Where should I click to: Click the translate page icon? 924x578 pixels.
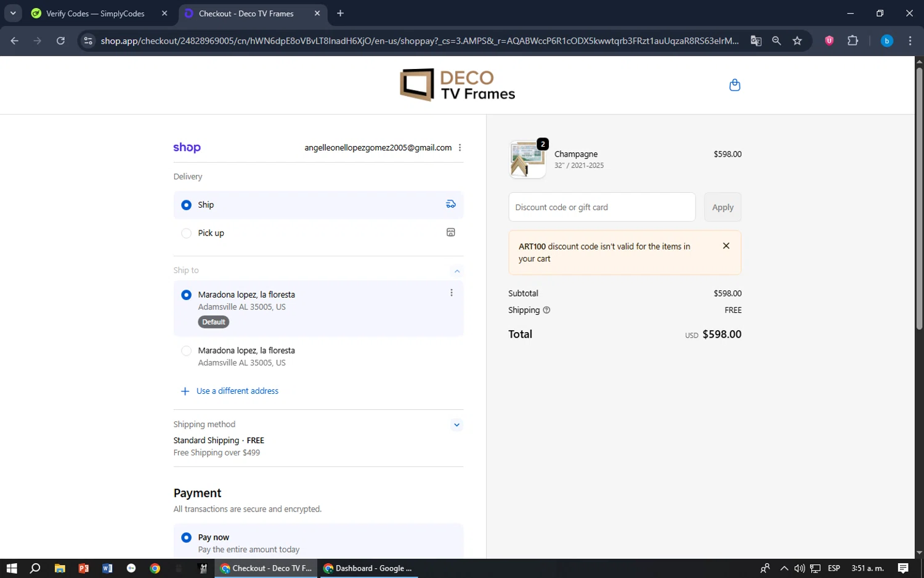(756, 41)
